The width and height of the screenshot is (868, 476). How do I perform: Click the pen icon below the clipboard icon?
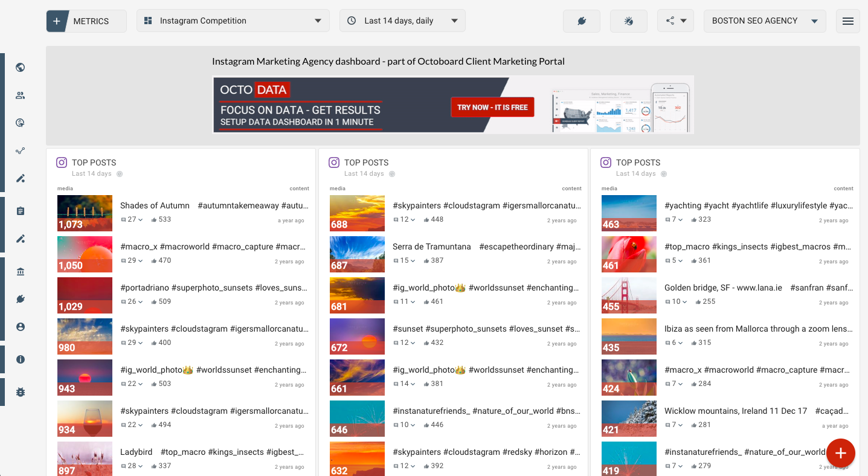coord(21,239)
